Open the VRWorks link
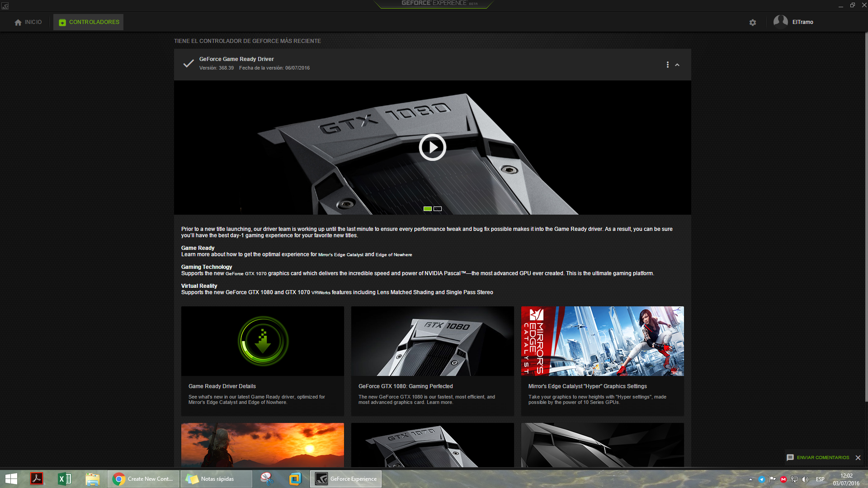 321,293
